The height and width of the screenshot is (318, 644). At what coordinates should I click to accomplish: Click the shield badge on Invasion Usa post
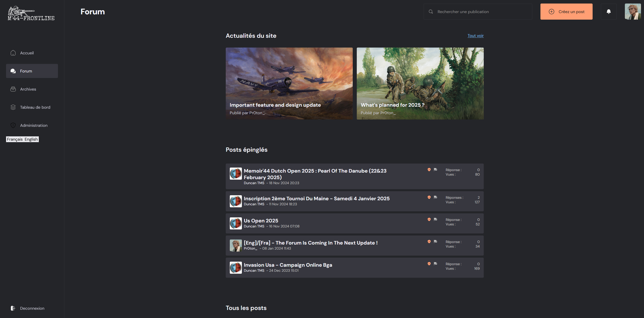click(x=429, y=264)
